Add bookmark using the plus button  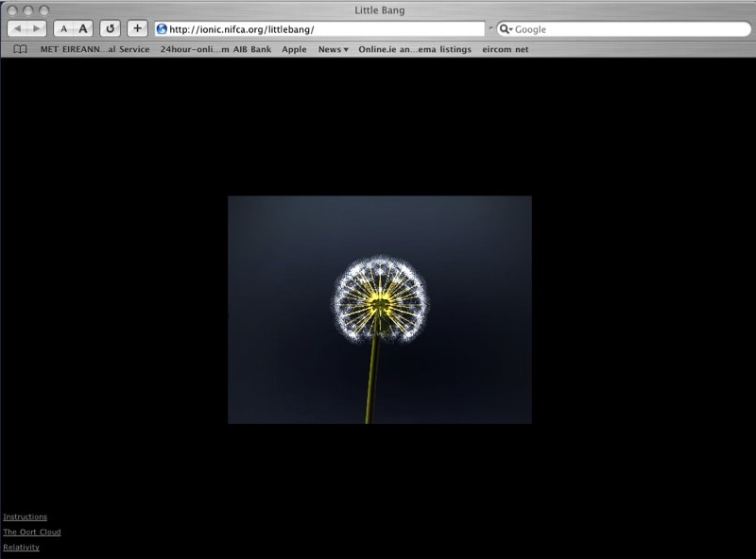pyautogui.click(x=138, y=29)
